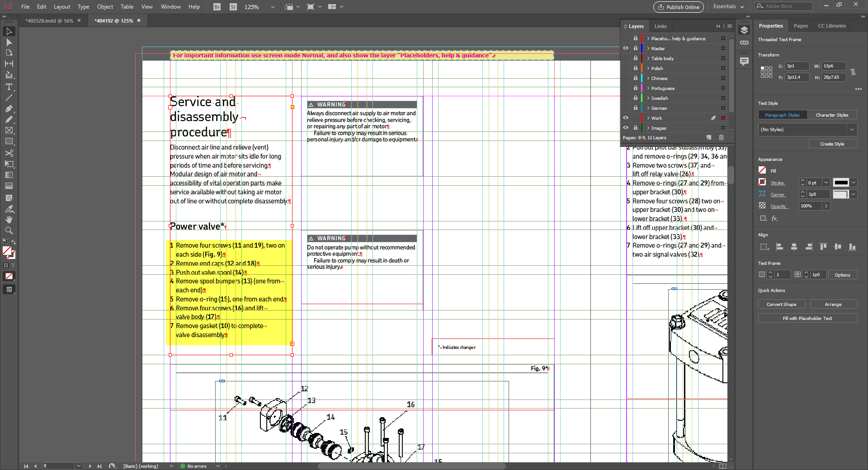Image resolution: width=868 pixels, height=470 pixels.
Task: Open the Window menu
Action: point(170,7)
